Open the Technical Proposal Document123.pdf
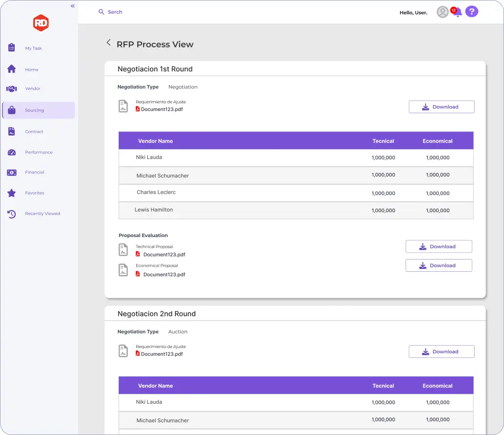 point(164,255)
